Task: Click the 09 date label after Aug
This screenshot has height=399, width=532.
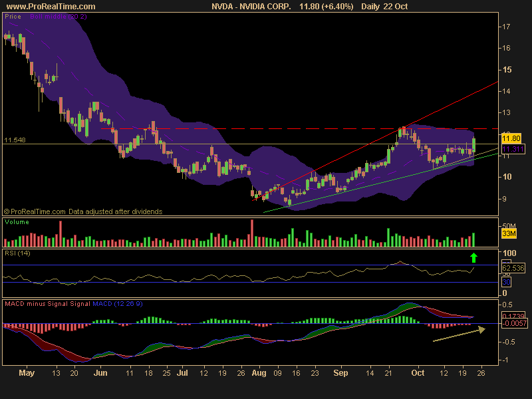Action: click(x=277, y=373)
